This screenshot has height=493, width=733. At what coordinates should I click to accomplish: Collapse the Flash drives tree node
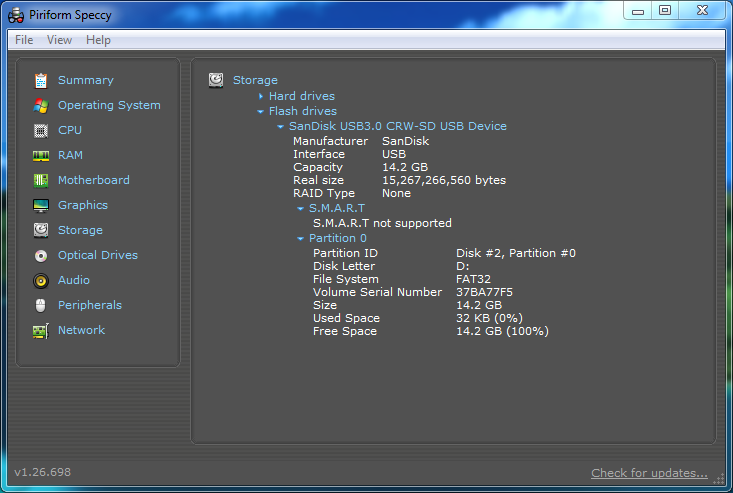point(261,111)
